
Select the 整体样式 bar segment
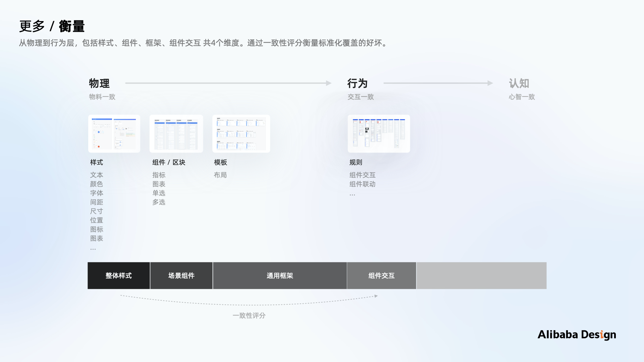coord(119,276)
